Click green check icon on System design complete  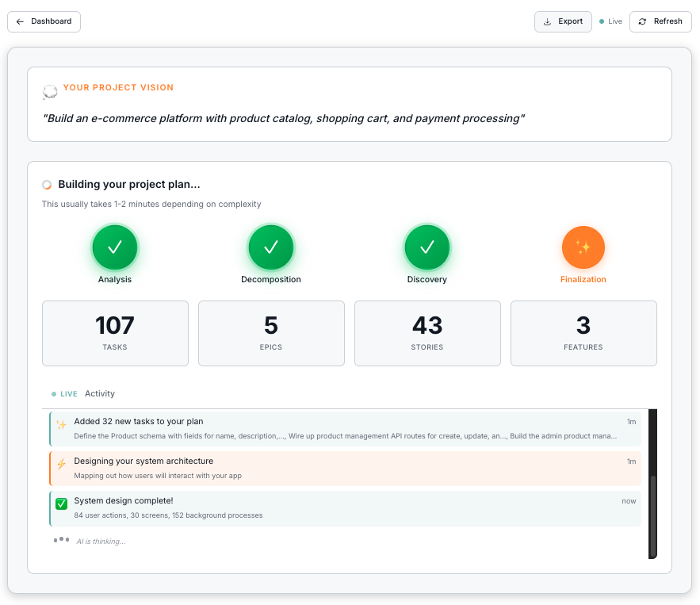(61, 504)
